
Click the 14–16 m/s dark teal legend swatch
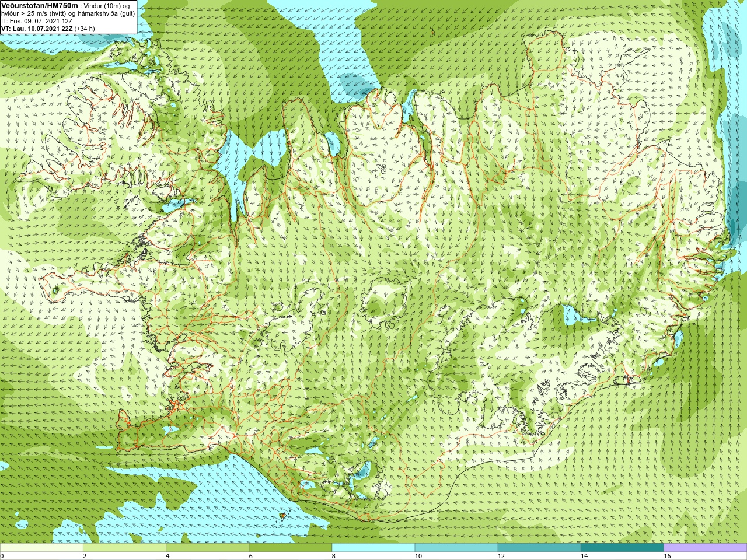[x=622, y=548]
